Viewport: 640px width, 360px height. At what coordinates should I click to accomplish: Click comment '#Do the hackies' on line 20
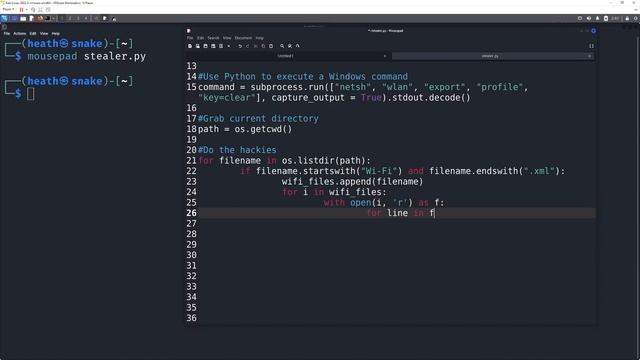point(237,150)
